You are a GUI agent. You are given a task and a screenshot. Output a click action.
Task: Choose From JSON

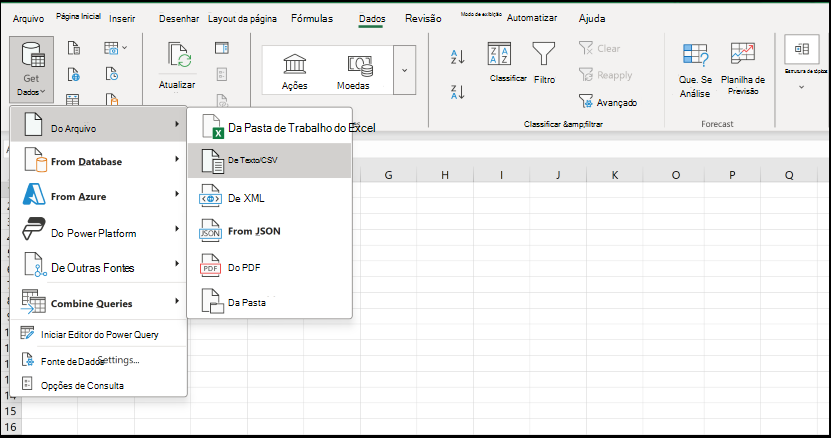(x=270, y=232)
